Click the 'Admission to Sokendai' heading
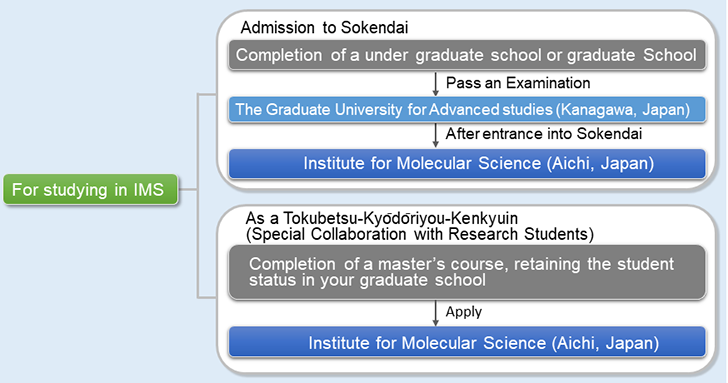728x383 pixels. 324,28
